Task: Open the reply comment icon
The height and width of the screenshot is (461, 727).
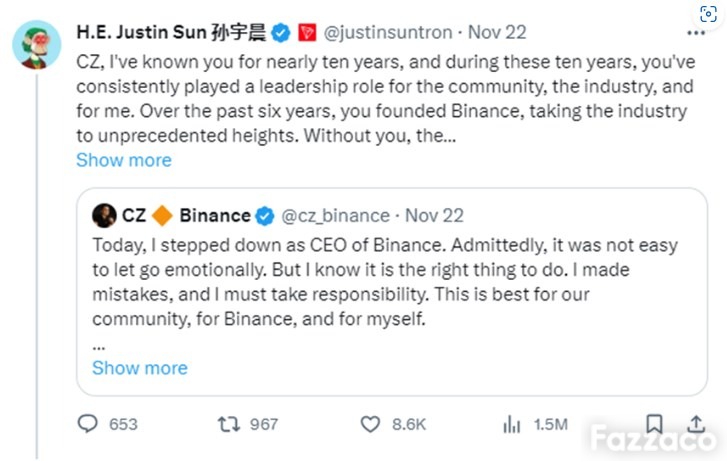Action: pos(88,423)
